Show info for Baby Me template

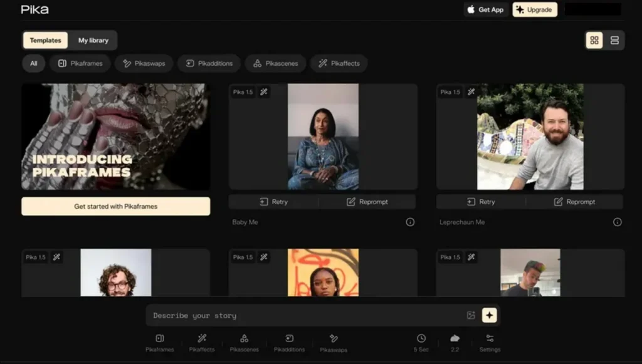410,222
